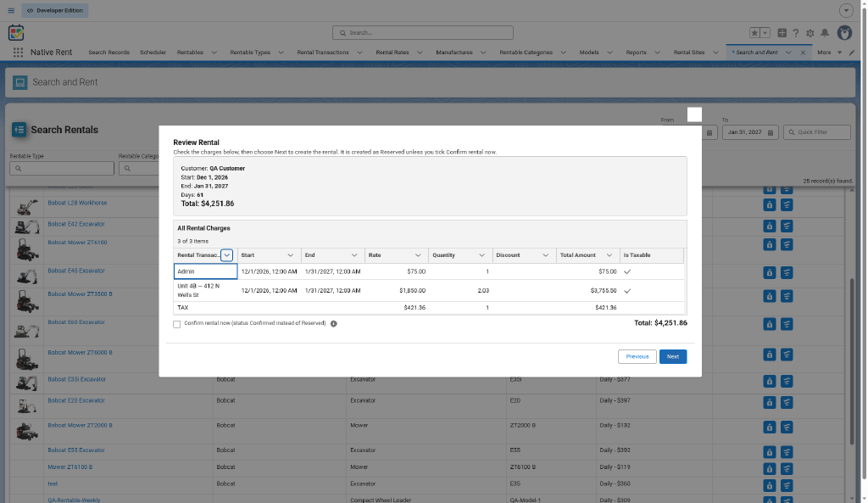Open the Rental Transactions tab
The width and height of the screenshot is (868, 503).
click(323, 53)
